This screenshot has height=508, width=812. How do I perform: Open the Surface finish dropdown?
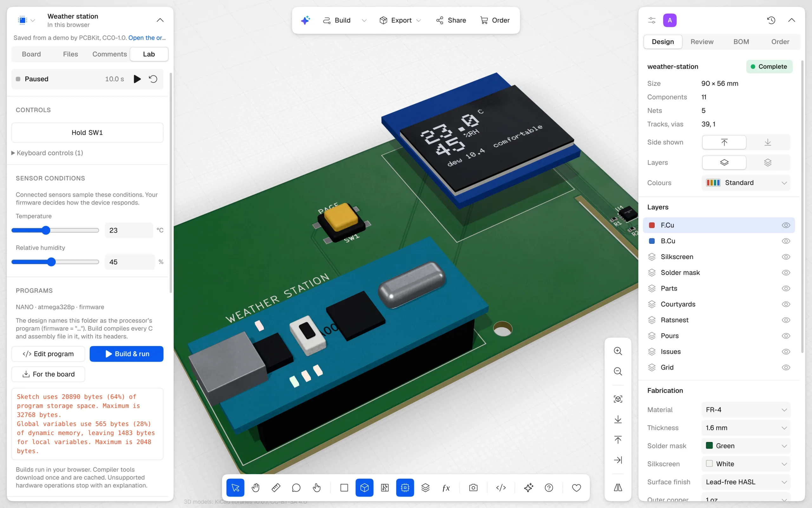[746, 482]
